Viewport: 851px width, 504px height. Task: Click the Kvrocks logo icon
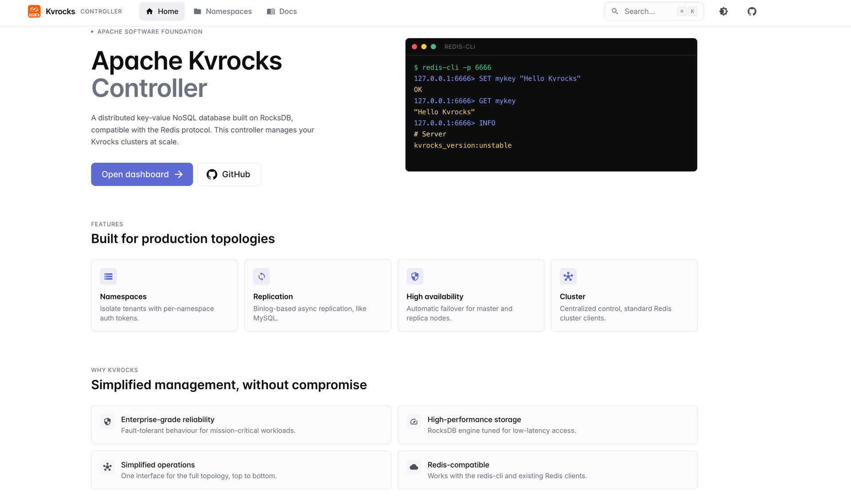[x=34, y=12]
